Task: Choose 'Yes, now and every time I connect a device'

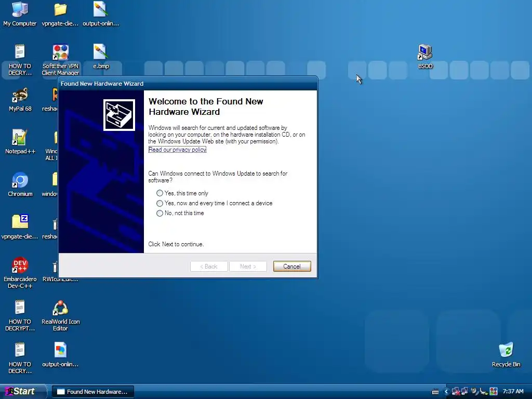Action: (x=214, y=203)
